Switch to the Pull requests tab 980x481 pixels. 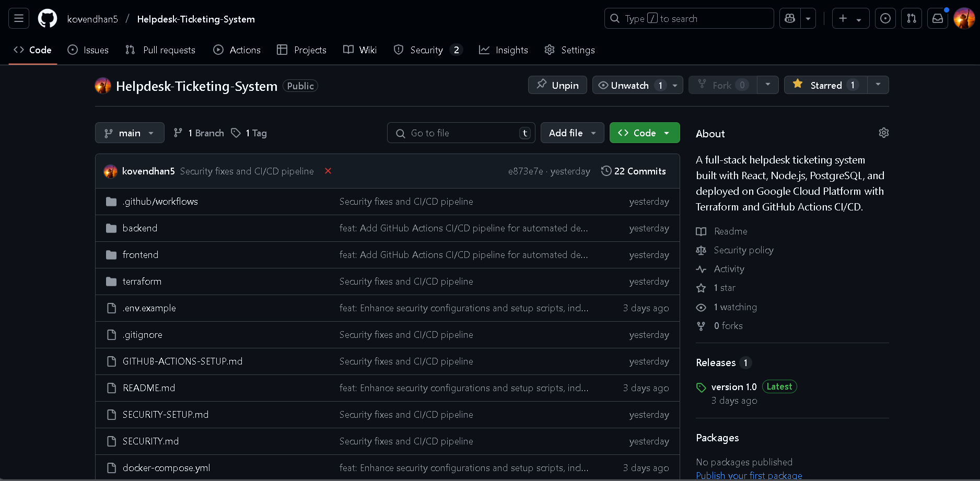point(160,50)
